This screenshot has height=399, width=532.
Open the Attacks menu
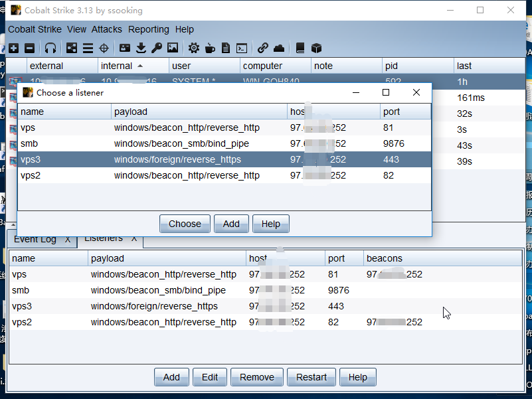pyautogui.click(x=106, y=29)
